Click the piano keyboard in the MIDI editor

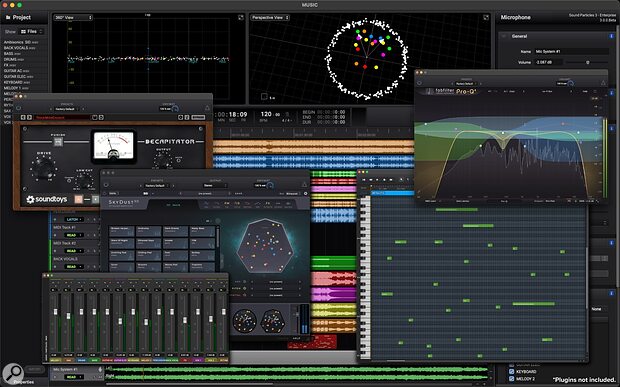point(365,277)
